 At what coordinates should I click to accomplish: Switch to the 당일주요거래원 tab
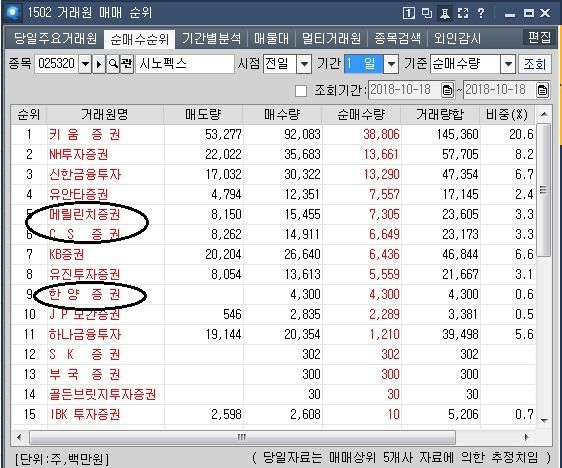point(55,38)
